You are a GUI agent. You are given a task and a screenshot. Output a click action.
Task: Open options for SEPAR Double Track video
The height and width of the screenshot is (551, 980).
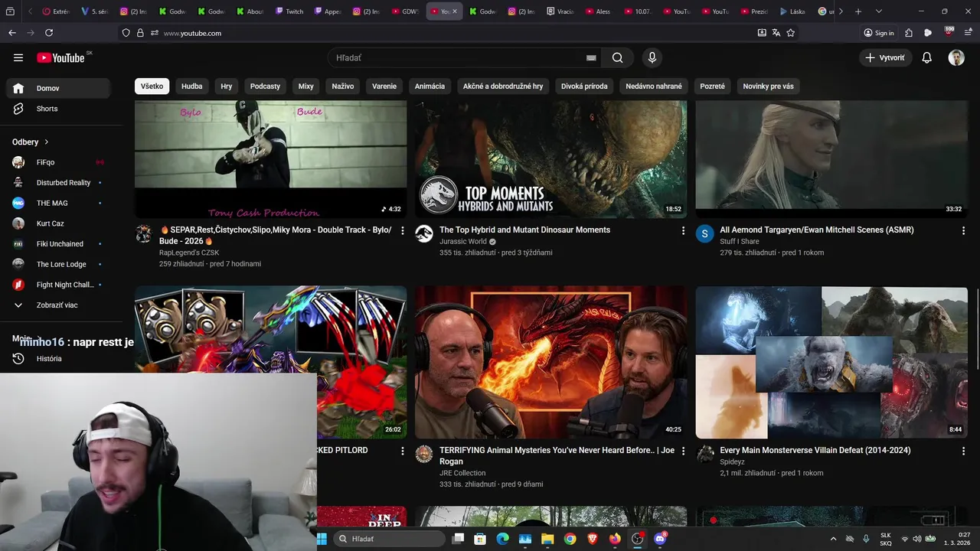point(403,230)
